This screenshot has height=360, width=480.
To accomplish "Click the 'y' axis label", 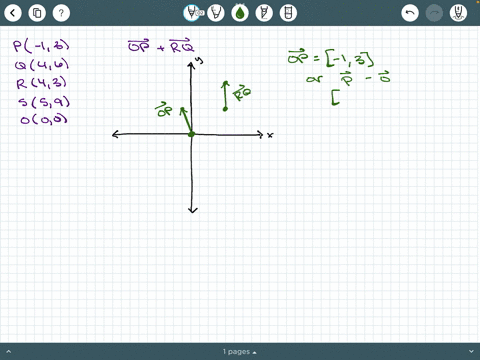I will point(200,60).
